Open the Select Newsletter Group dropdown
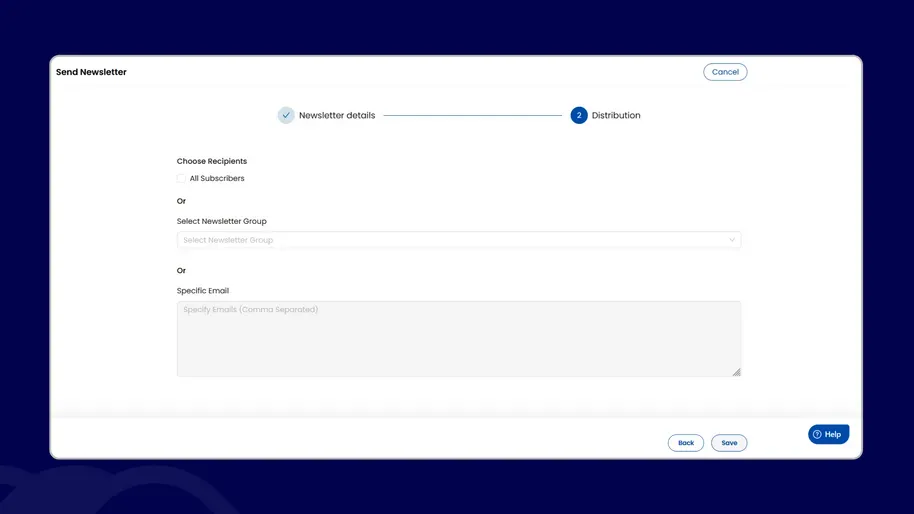Screen dimensions: 914x514 tap(458, 240)
